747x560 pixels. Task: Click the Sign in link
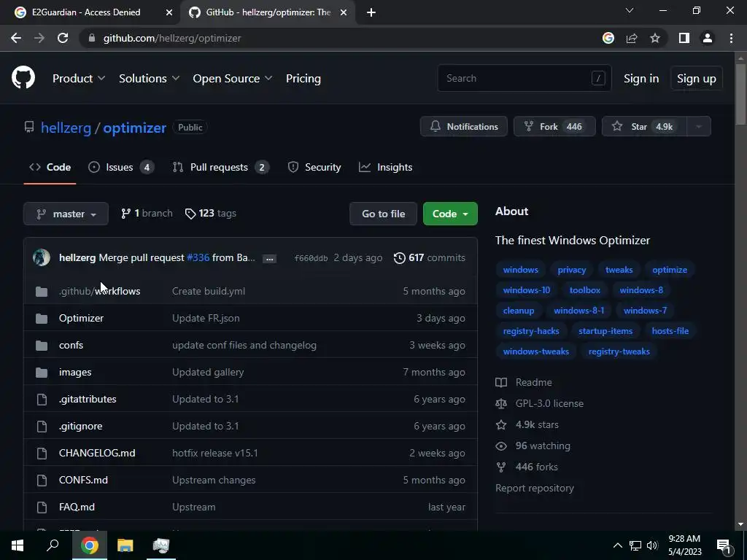(641, 79)
